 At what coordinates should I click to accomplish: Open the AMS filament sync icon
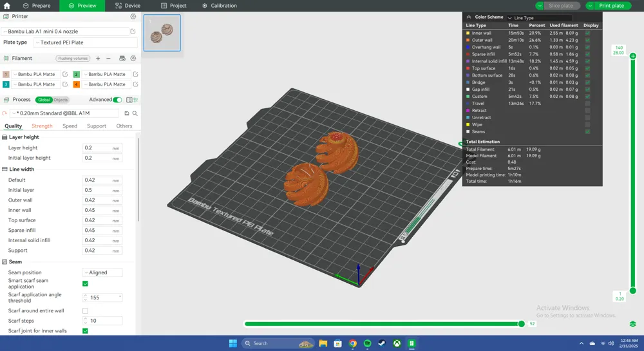(122, 59)
